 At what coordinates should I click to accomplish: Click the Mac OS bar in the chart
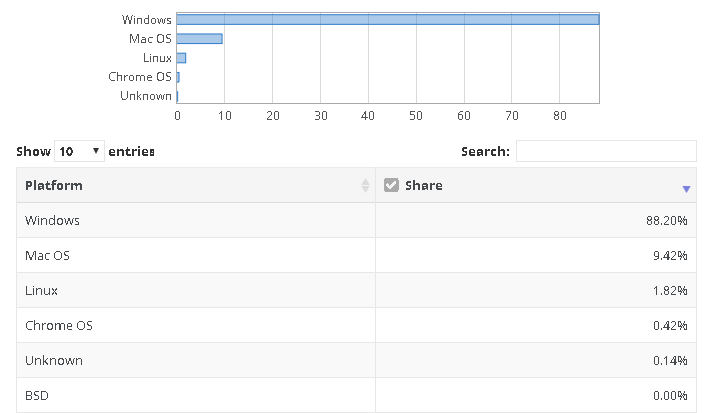click(199, 39)
